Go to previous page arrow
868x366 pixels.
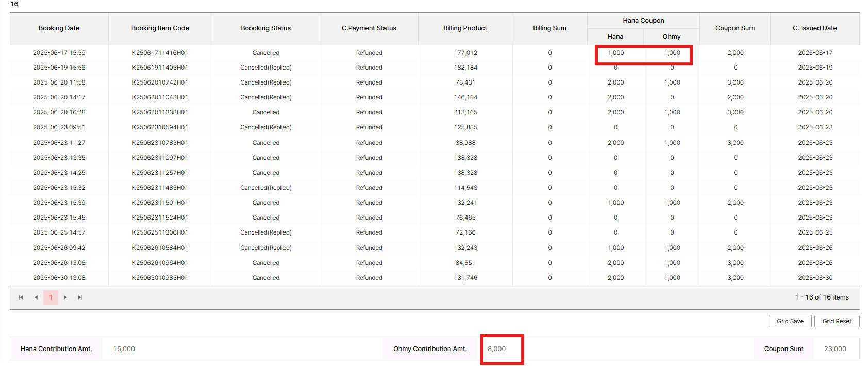[x=36, y=297]
